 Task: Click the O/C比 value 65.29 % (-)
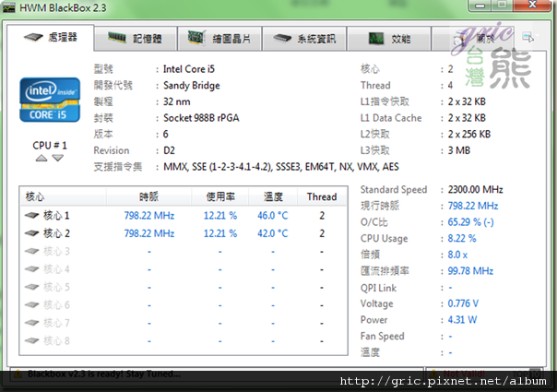[470, 222]
